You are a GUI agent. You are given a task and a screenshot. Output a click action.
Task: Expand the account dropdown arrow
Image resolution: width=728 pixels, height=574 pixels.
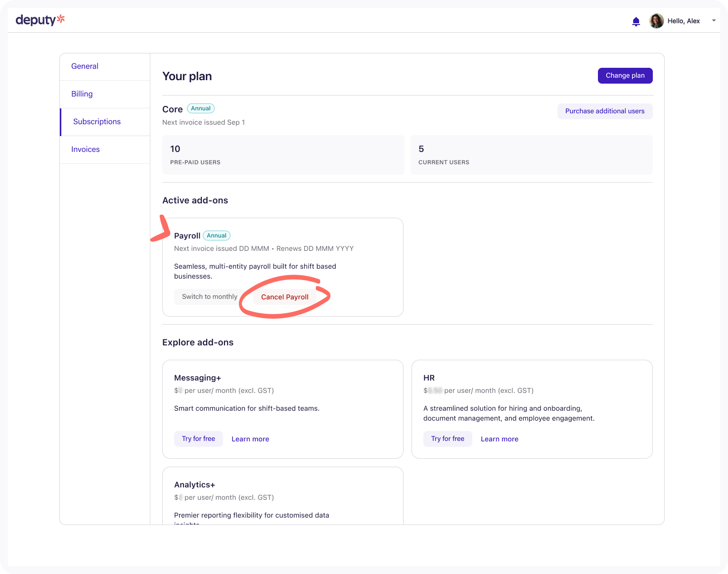714,21
